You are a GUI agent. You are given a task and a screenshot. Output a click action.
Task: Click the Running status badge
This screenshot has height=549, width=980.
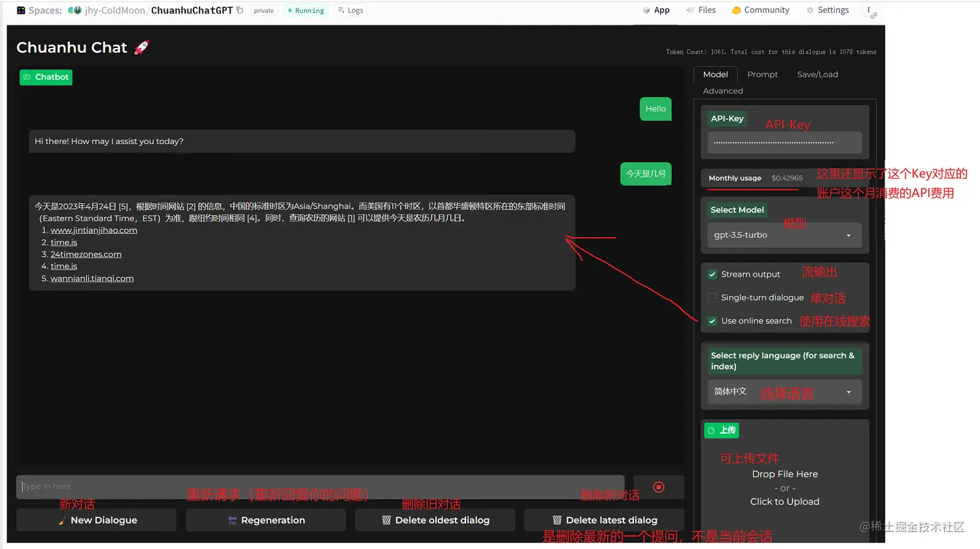click(305, 10)
